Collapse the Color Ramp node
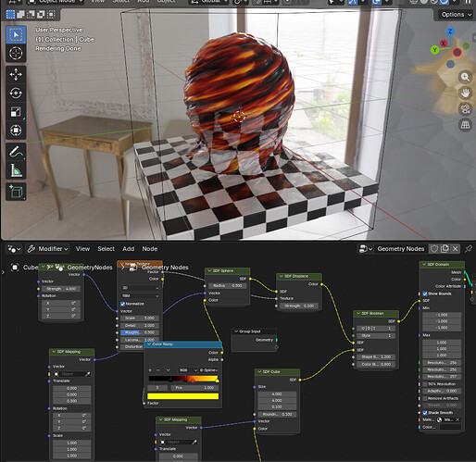 (x=149, y=344)
